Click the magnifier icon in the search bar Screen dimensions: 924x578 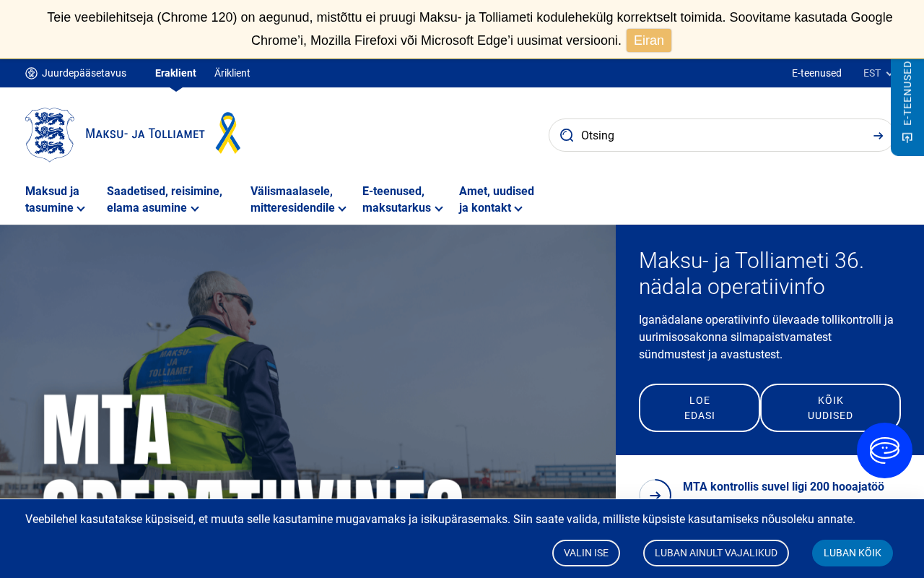coord(567,135)
